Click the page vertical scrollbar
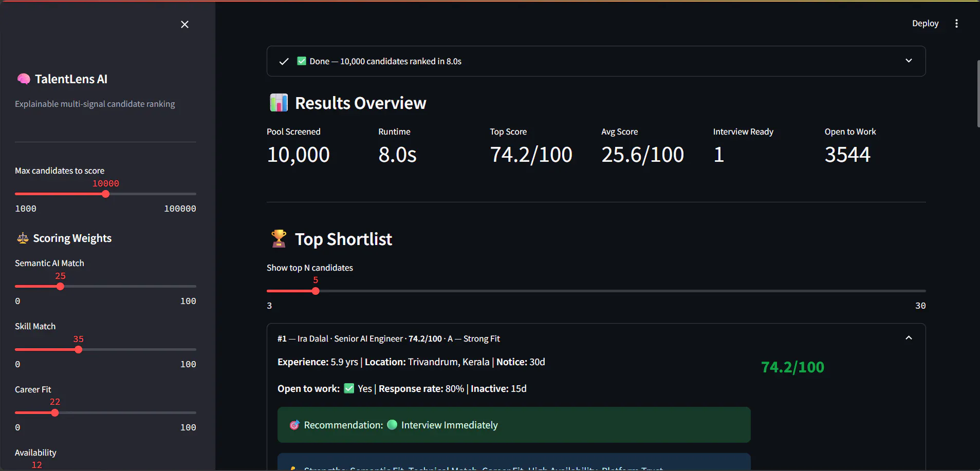The image size is (980, 471). pos(978,93)
